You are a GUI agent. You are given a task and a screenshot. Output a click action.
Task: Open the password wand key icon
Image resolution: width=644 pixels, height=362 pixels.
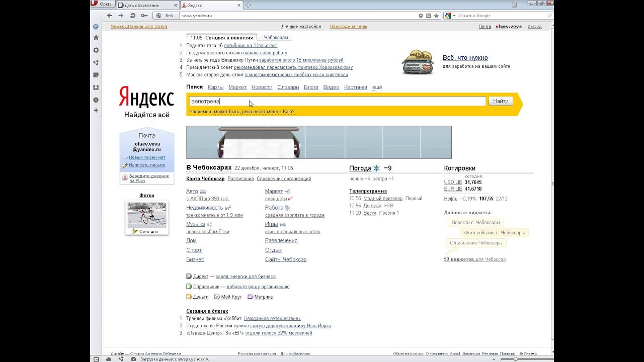click(x=144, y=16)
